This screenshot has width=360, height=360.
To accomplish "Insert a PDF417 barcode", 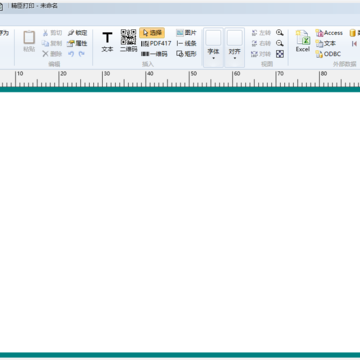I will click(156, 43).
